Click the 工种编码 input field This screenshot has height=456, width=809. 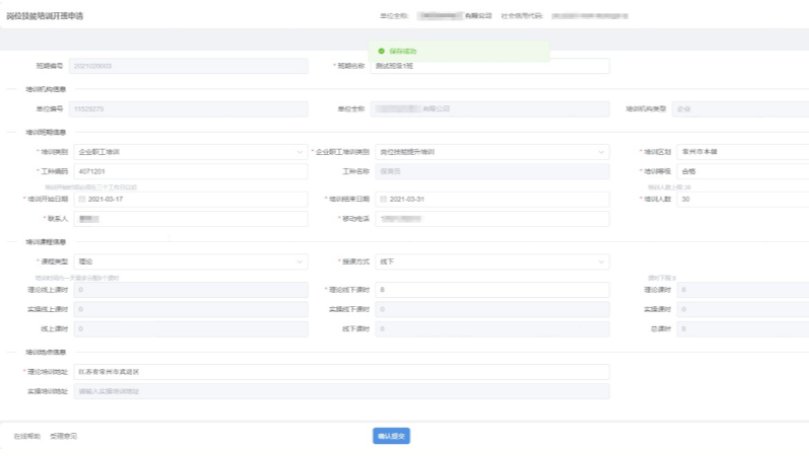[x=190, y=171]
